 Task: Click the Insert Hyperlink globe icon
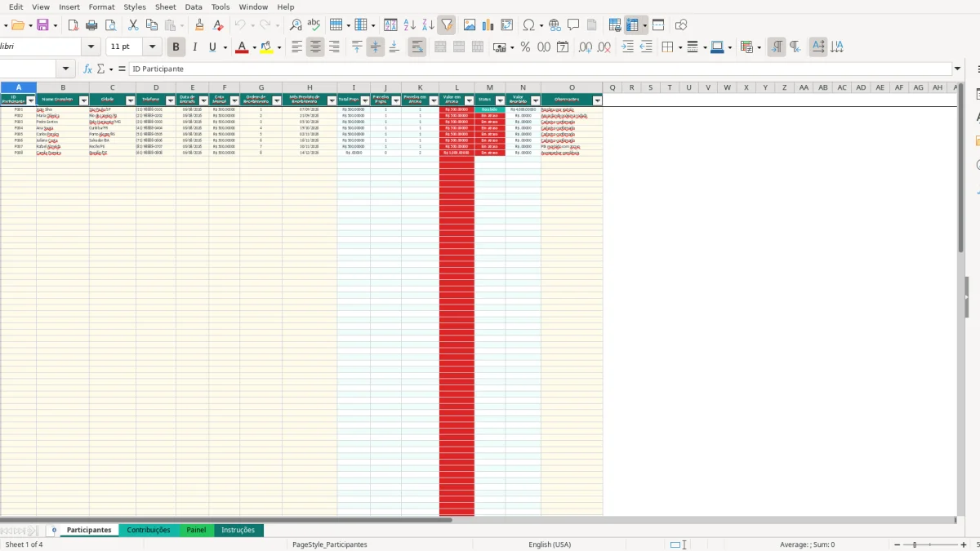point(555,25)
